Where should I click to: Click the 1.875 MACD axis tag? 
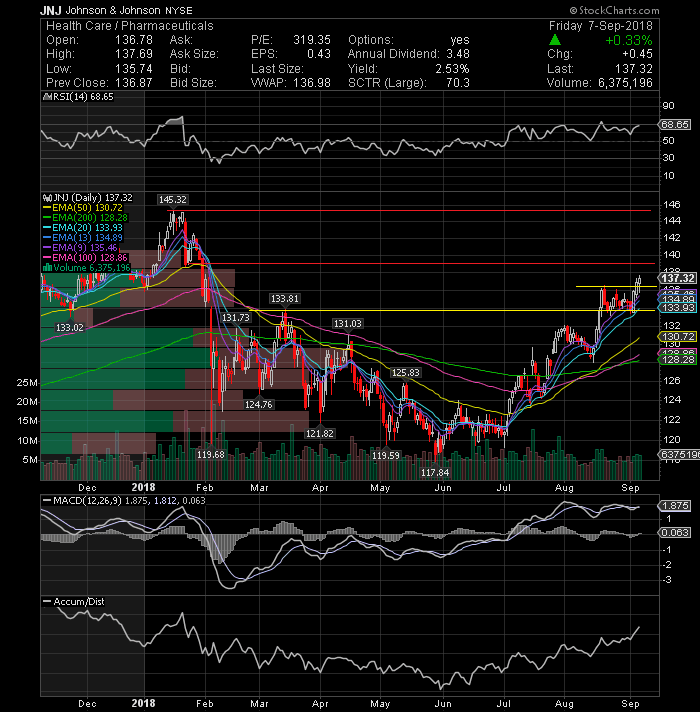tap(675, 506)
